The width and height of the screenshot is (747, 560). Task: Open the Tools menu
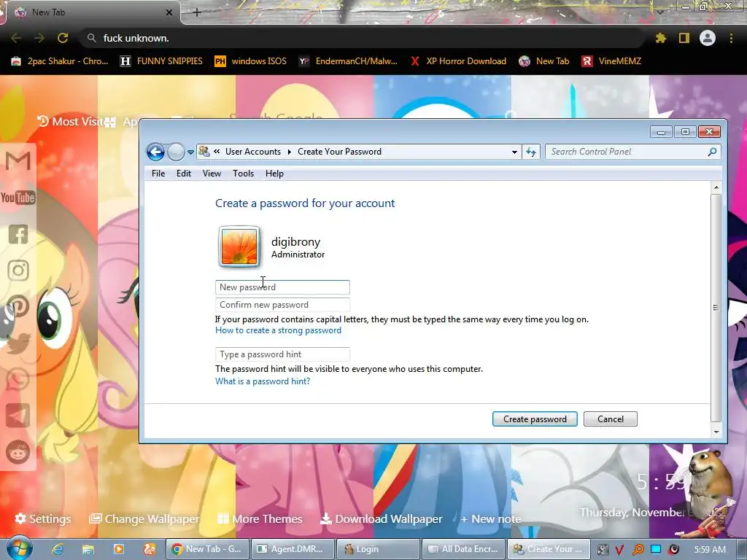pyautogui.click(x=243, y=174)
